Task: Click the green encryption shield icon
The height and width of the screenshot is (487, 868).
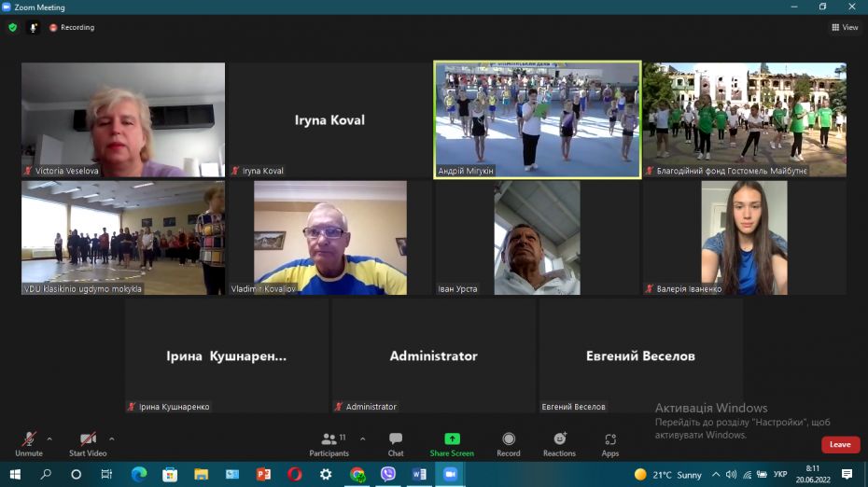Action: click(12, 27)
